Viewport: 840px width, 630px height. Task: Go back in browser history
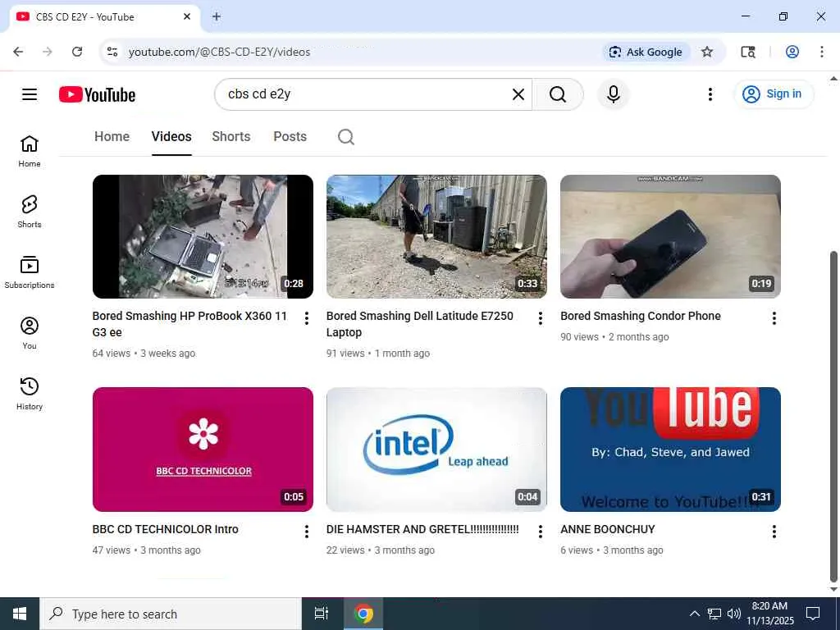18,52
